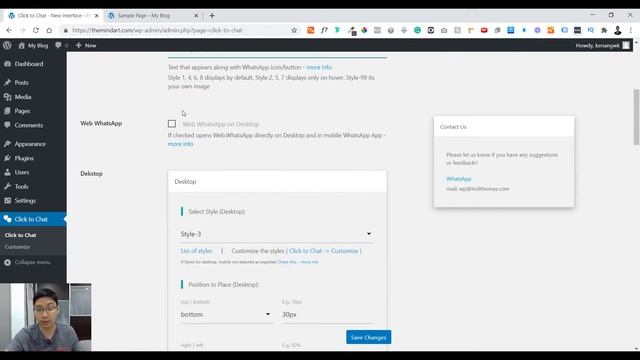Open Select Style dropdown showing Style-3
The height and width of the screenshot is (360, 640).
click(x=276, y=234)
